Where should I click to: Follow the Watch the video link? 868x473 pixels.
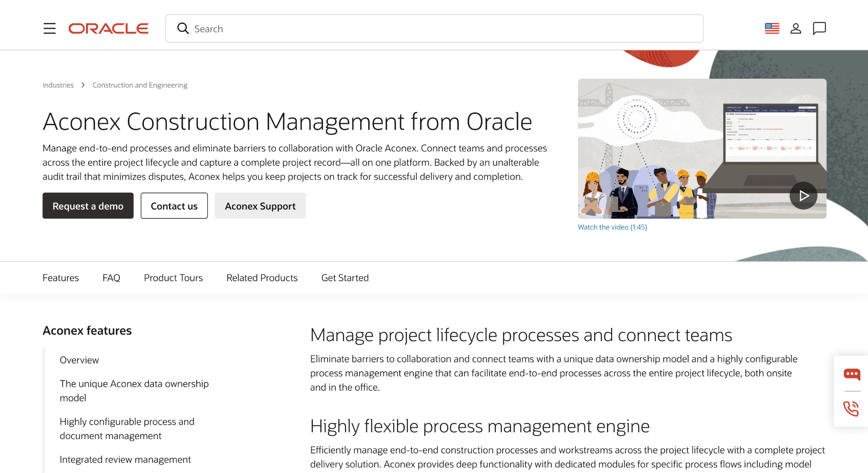(x=612, y=227)
